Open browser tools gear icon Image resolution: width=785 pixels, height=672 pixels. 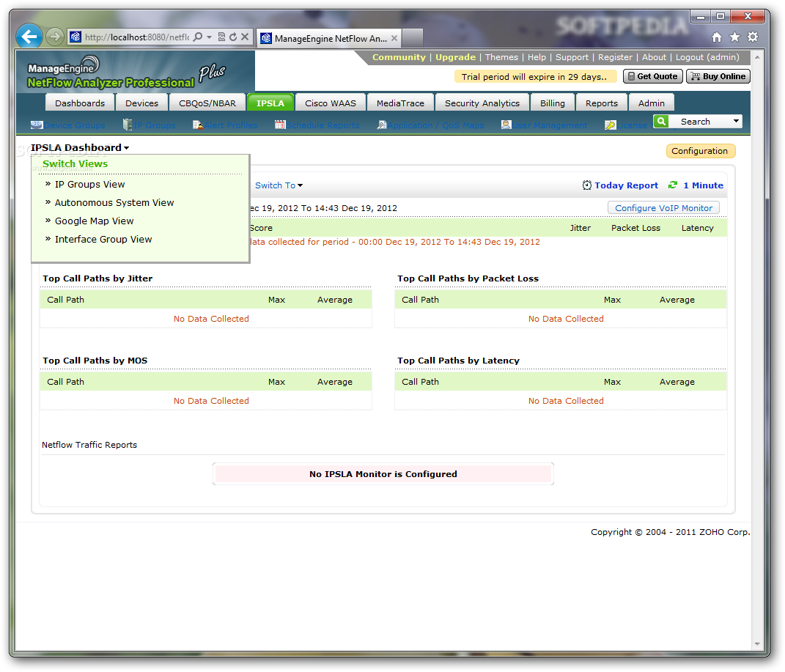click(753, 37)
